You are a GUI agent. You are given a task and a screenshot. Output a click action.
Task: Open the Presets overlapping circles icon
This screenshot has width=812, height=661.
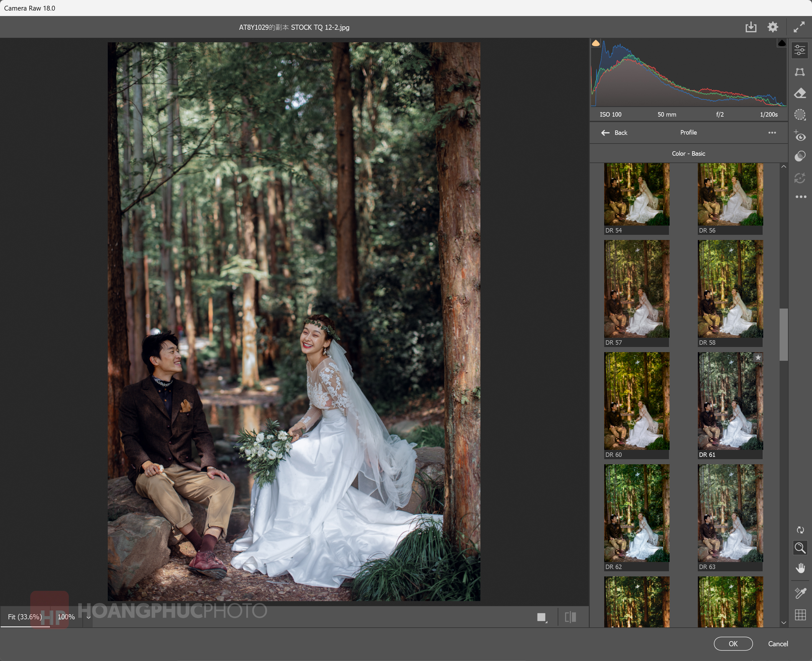800,156
